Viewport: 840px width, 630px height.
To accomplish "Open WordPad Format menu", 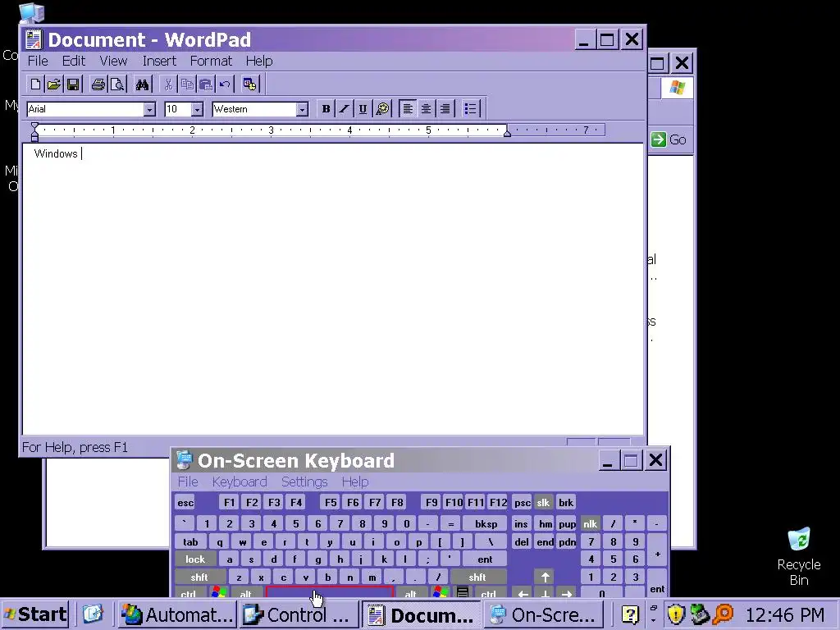I will 211,61.
